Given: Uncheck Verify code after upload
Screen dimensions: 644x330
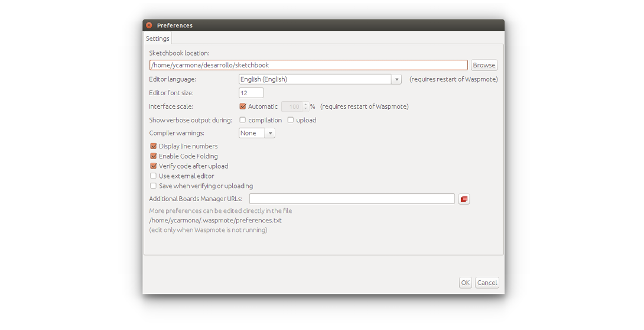Looking at the screenshot, I should tap(154, 166).
